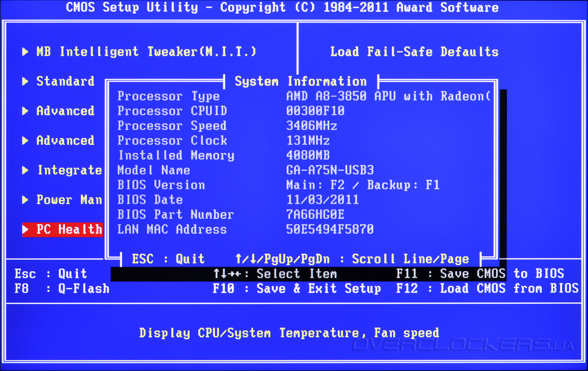Screen dimensions: 588x371
Task: Click the 3406MHz speed value
Action: [x=312, y=126]
